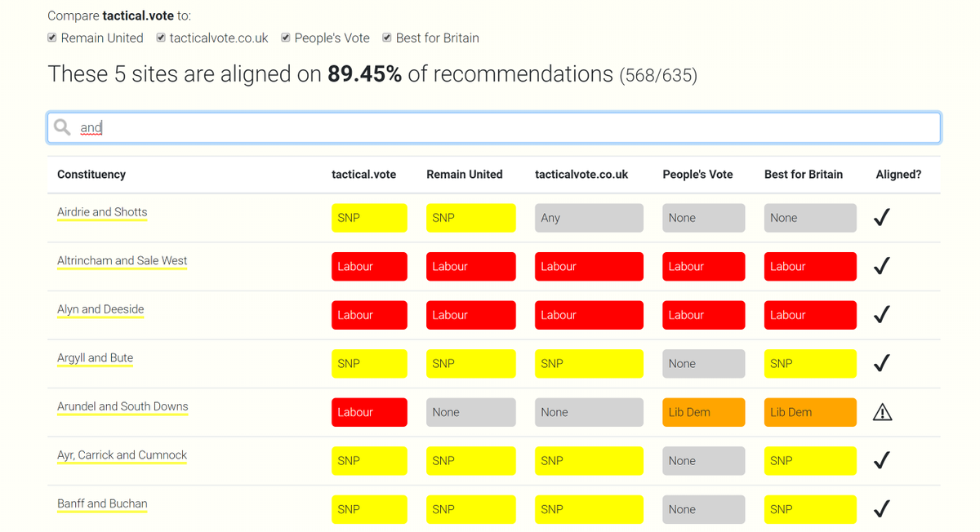980x532 pixels.
Task: Open the Arundel and South Downs link
Action: (122, 406)
